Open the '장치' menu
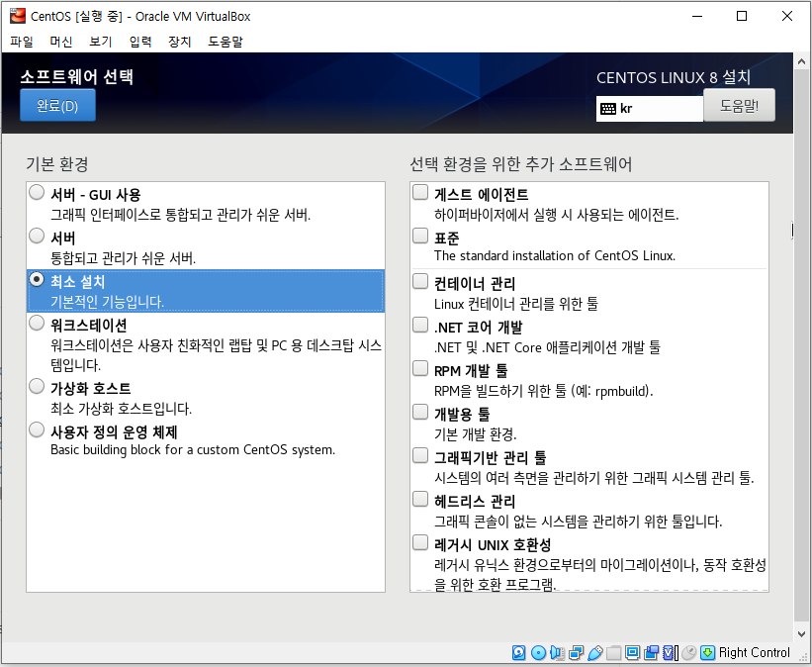The width and height of the screenshot is (812, 667). (x=180, y=42)
